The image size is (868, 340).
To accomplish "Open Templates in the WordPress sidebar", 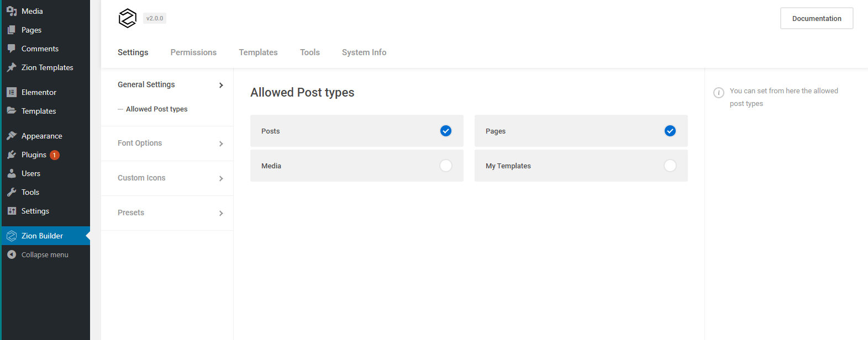I will [x=46, y=111].
